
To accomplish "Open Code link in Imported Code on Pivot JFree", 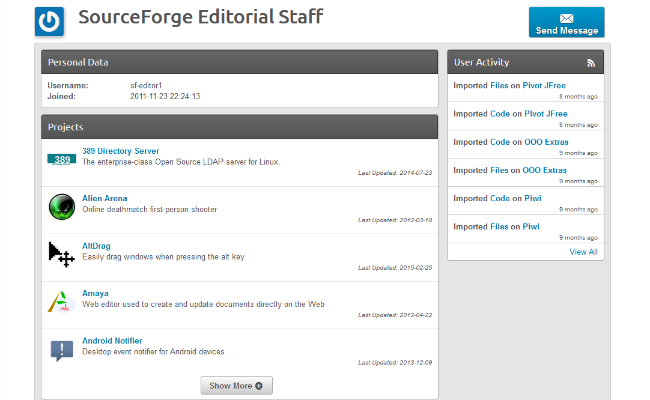I will [500, 114].
